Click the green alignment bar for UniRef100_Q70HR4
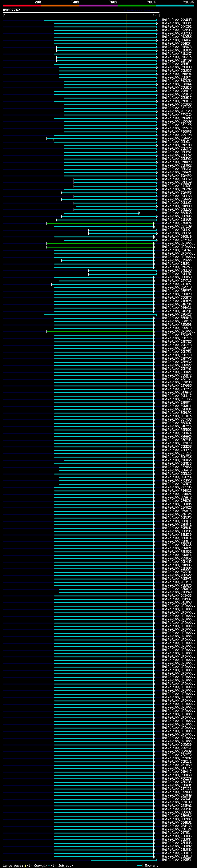Screen dimensions: 197x868 pos(101,223)
